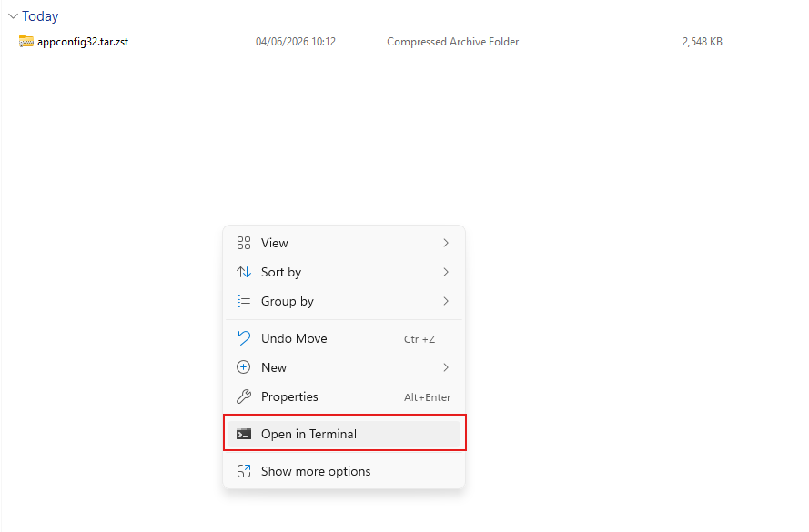
Task: Choose Properties from the context menu
Action: (x=344, y=396)
